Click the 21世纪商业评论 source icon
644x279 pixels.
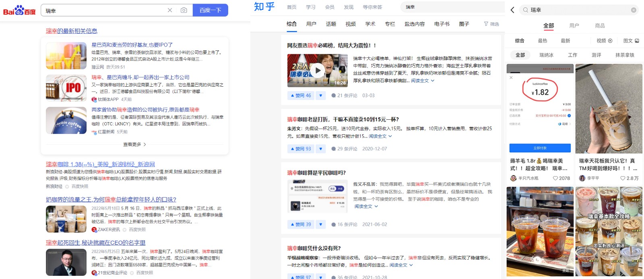[x=94, y=273]
